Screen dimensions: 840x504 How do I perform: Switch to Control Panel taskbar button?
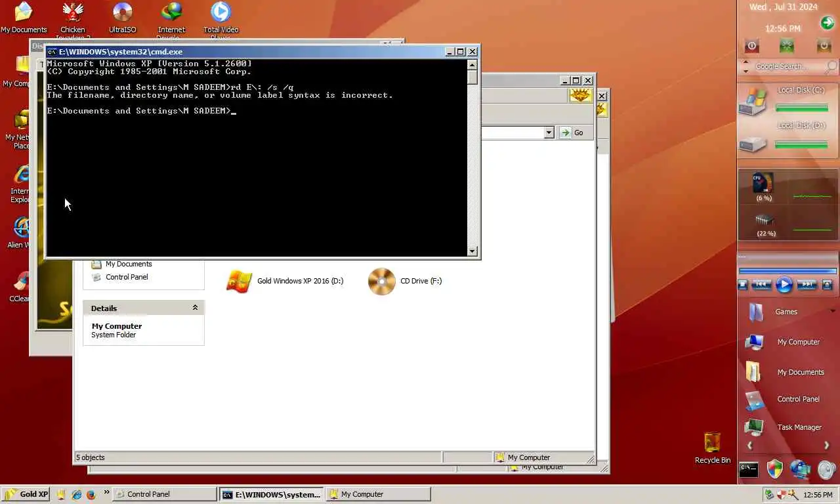coord(165,494)
